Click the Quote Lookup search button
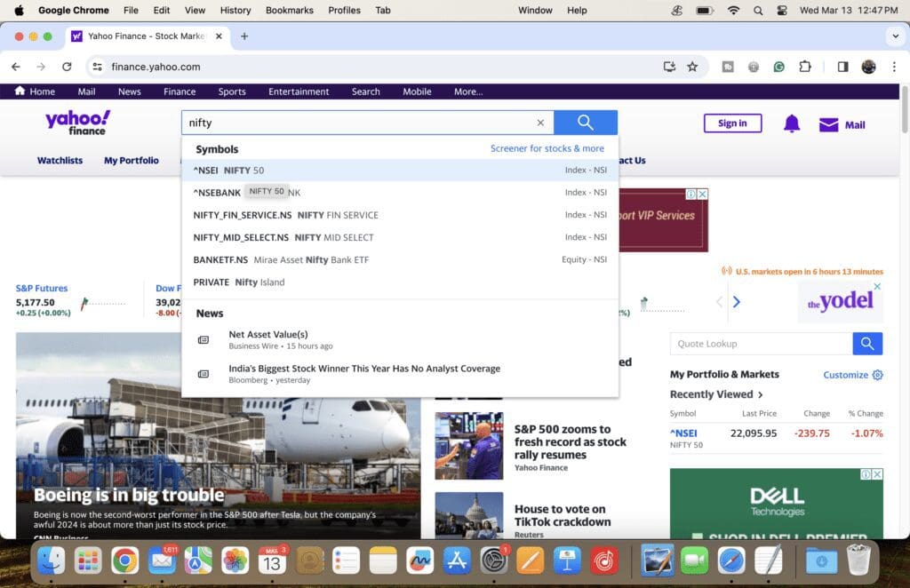This screenshot has width=910, height=588. coord(867,343)
